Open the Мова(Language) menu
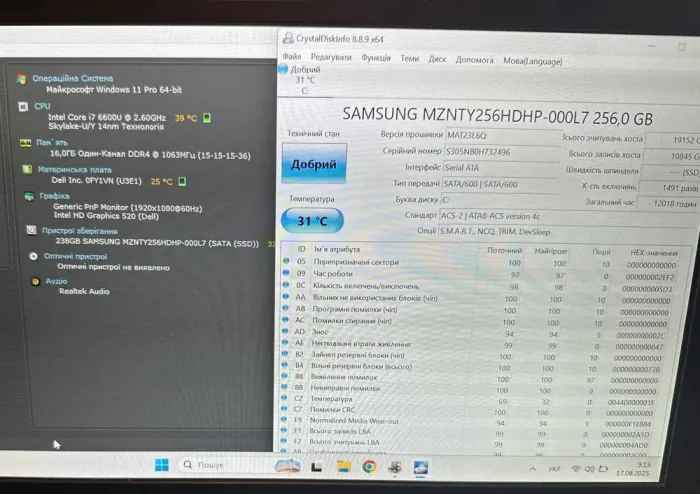This screenshot has height=494, width=700. [x=533, y=60]
